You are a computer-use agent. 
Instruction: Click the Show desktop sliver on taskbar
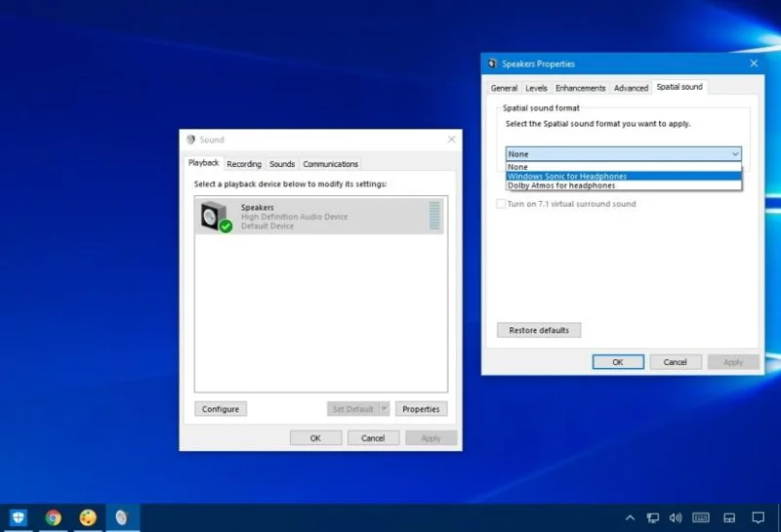coord(779,518)
